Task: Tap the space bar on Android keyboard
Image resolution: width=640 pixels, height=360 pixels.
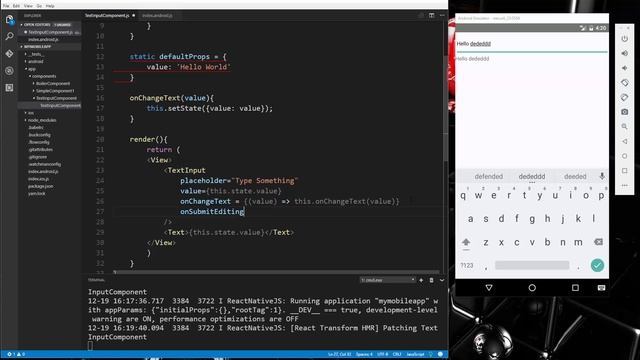Action: click(x=532, y=265)
